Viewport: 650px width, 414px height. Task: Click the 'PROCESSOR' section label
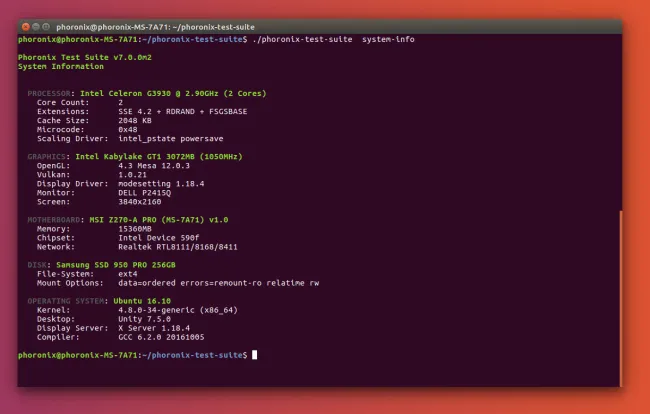click(49, 93)
